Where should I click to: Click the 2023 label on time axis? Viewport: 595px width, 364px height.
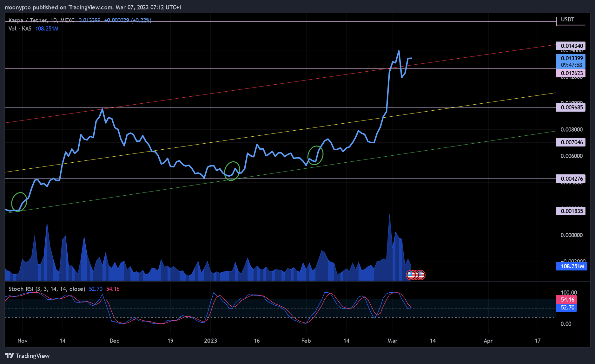pyautogui.click(x=210, y=341)
